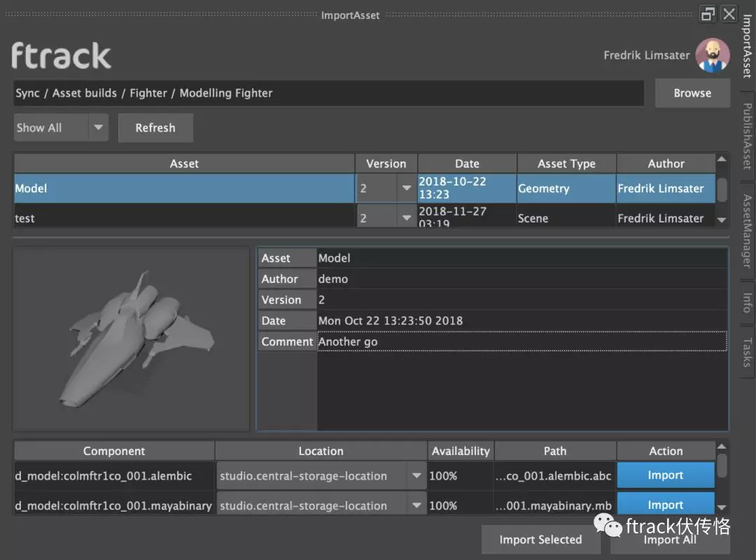Click the Comment field 'Another go'
This screenshot has height=560, width=756.
pyautogui.click(x=521, y=342)
